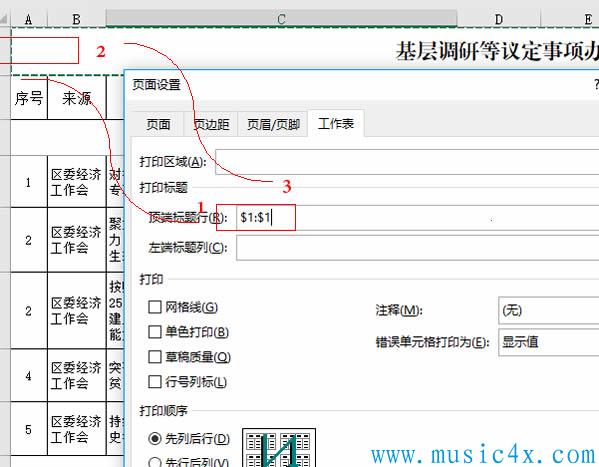The width and height of the screenshot is (599, 467).
Task: Select the 工作表 tab
Action: [x=336, y=123]
